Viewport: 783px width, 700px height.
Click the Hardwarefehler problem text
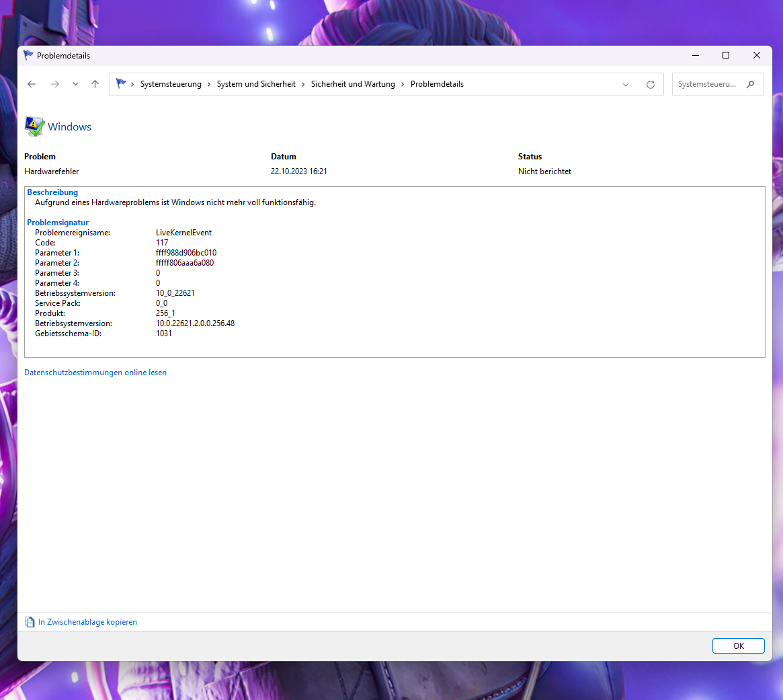tap(52, 171)
